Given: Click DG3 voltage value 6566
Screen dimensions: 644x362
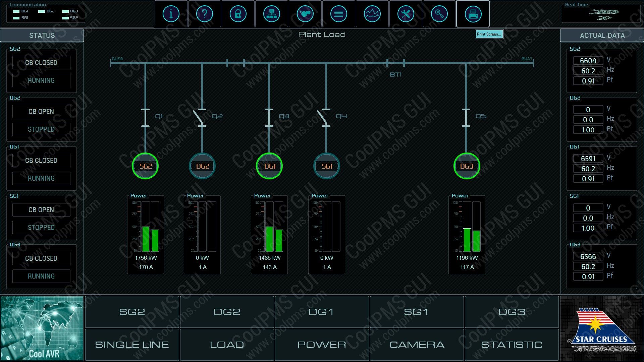Looking at the screenshot, I should click(588, 256).
